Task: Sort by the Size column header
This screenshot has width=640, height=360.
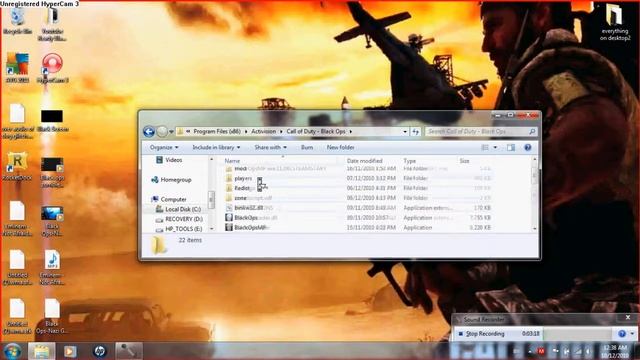Action: click(464, 161)
